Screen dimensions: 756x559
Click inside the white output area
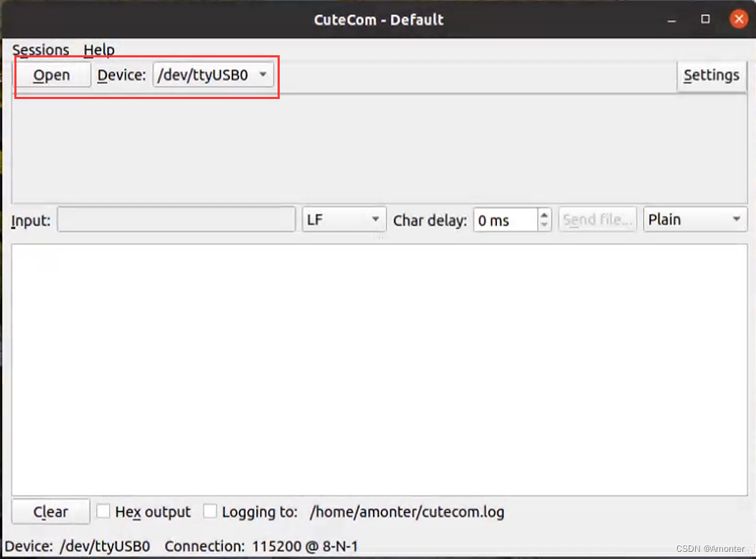pos(379,370)
